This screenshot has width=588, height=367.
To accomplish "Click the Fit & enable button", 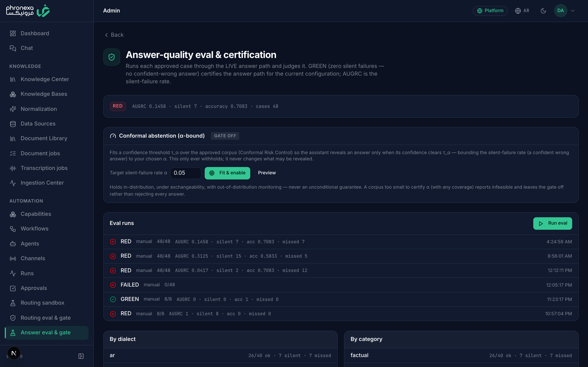I will [x=227, y=173].
